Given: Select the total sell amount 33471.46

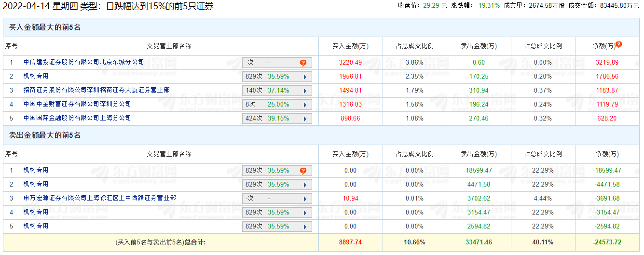Looking at the screenshot, I should [479, 242].
